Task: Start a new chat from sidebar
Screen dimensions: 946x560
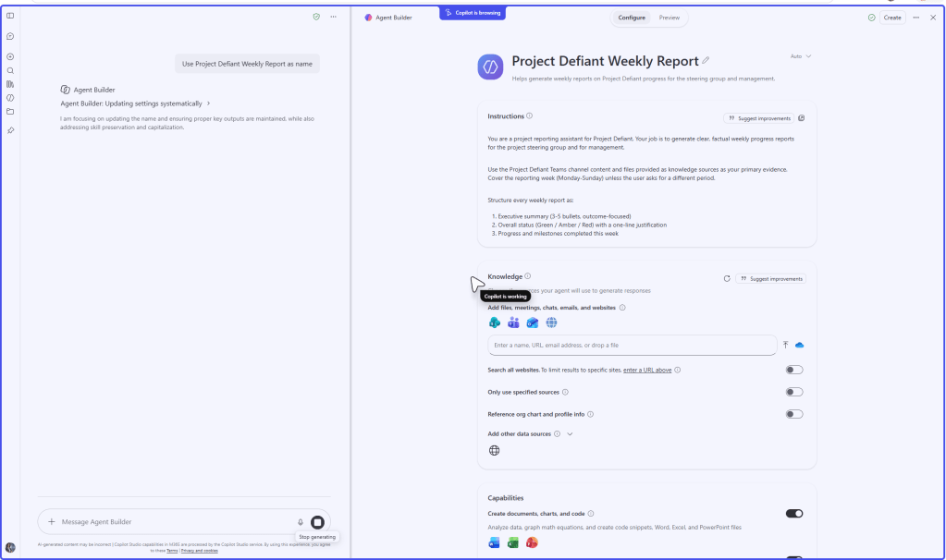Action: [10, 36]
